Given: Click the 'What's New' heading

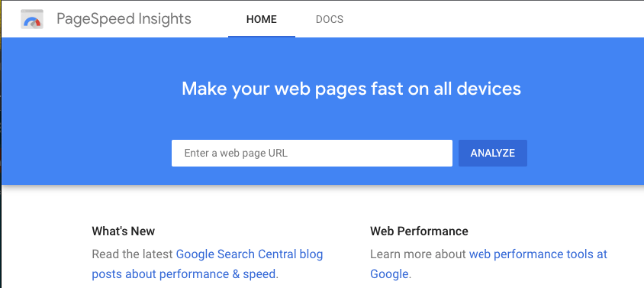Looking at the screenshot, I should (123, 231).
